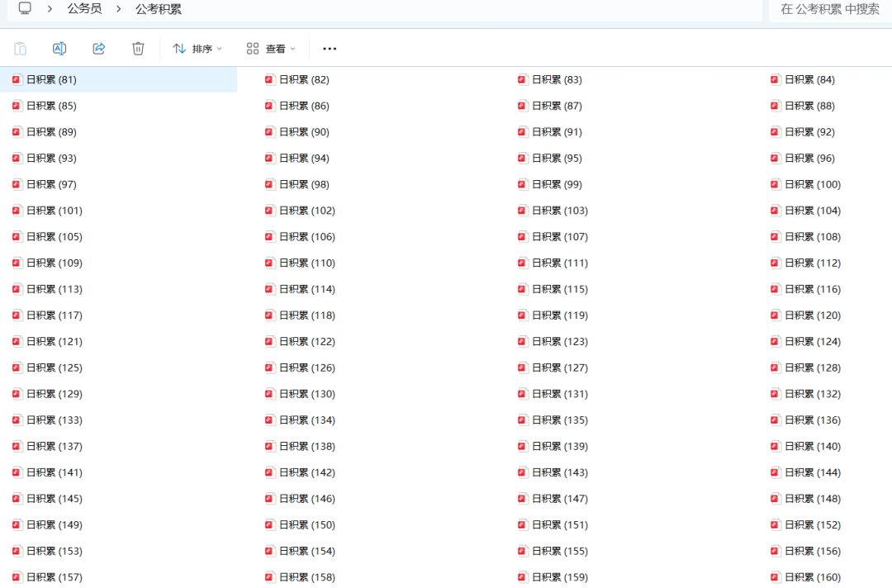Focus the 在 公考积累 中搜索 search box
The width and height of the screenshot is (892, 588).
point(829,9)
